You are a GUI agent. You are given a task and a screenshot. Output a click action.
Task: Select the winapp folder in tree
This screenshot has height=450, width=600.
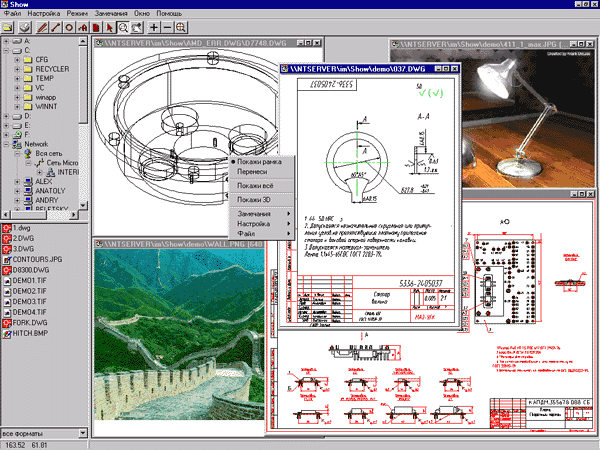[x=46, y=98]
